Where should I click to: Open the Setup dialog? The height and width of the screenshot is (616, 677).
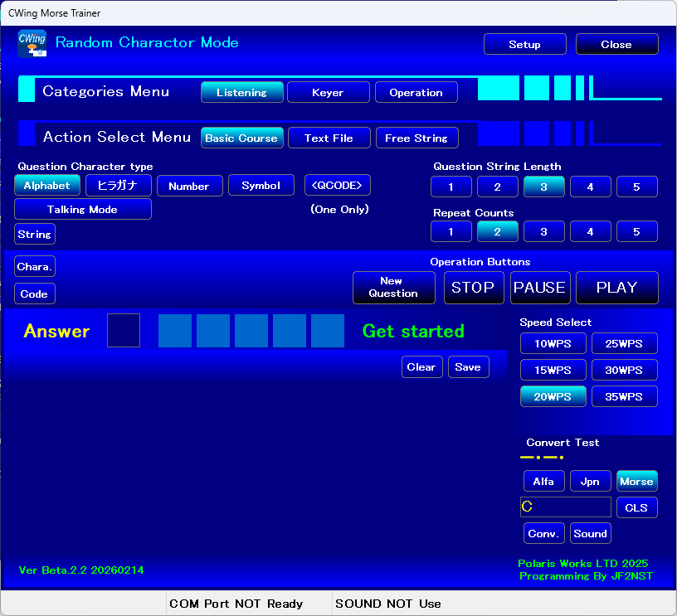[x=524, y=45]
